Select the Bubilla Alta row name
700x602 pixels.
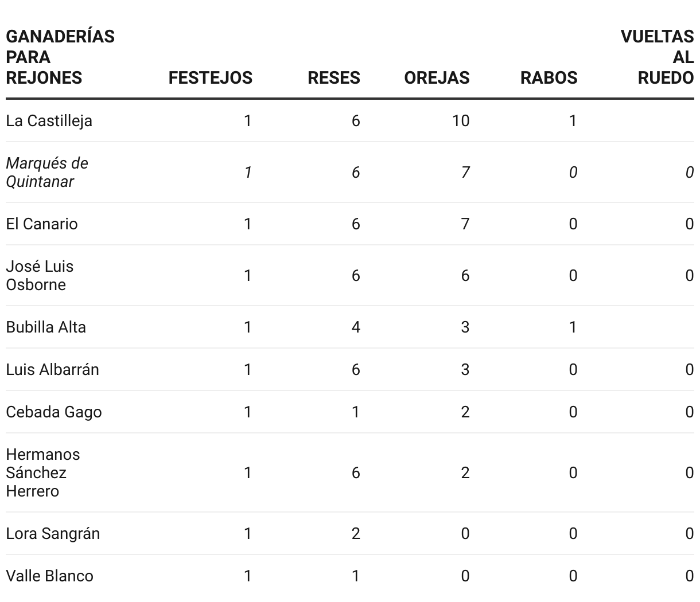coord(46,327)
